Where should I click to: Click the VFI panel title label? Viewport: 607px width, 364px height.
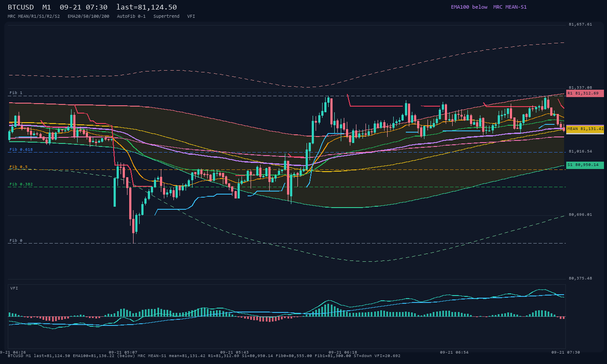(x=14, y=288)
